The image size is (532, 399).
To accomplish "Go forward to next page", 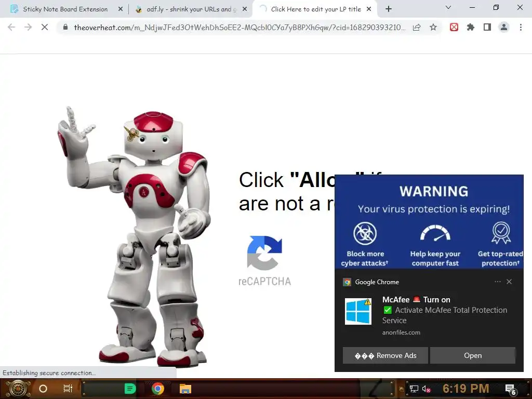I will tap(28, 27).
